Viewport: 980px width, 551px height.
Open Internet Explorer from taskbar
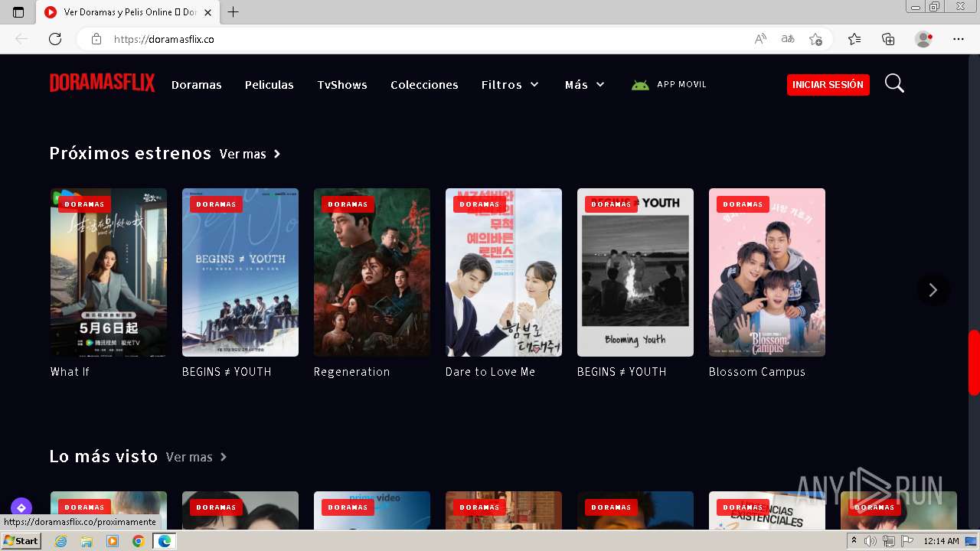pos(60,541)
